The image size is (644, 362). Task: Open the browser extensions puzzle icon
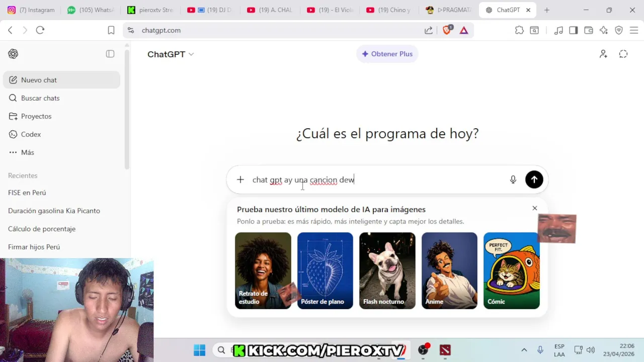pos(519,30)
